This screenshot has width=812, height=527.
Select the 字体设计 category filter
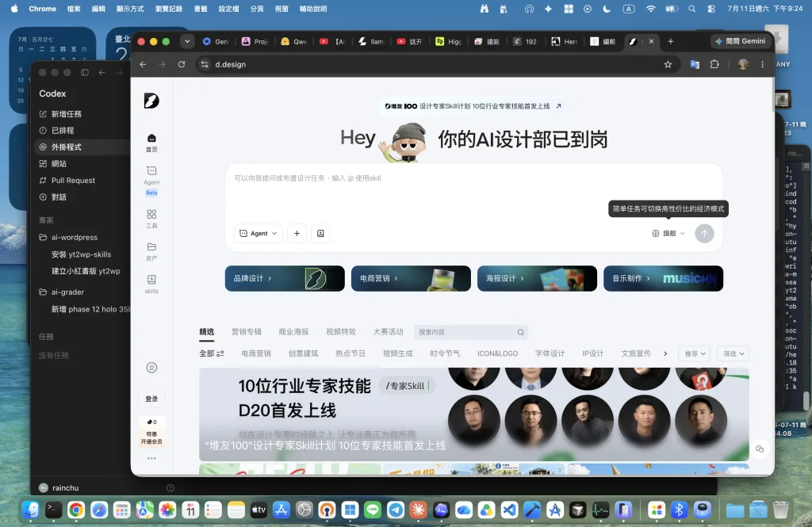(550, 353)
